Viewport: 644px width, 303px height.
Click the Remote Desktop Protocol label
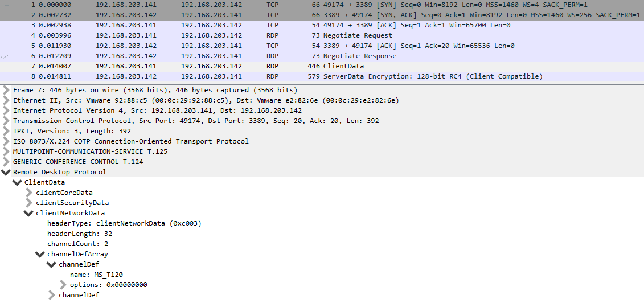tap(60, 172)
